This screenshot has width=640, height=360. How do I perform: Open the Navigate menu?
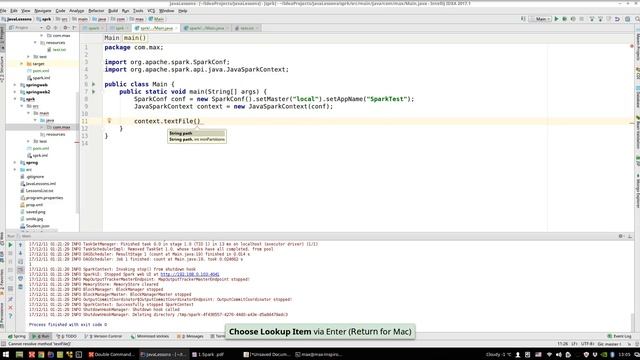[x=42, y=11]
